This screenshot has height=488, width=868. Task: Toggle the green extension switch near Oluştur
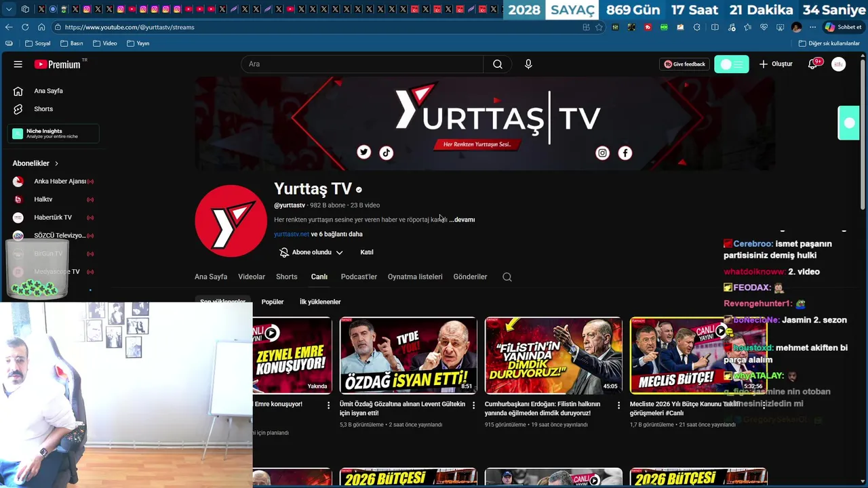tap(732, 64)
